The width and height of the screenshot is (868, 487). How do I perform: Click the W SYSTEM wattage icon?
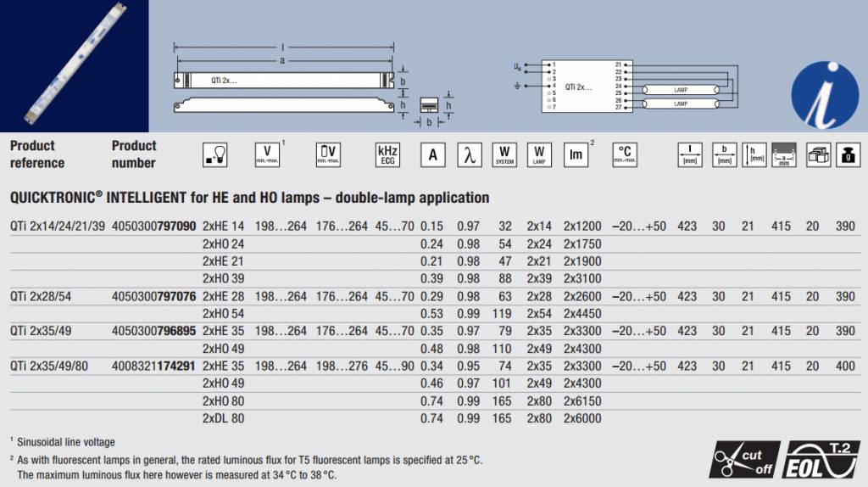click(504, 154)
